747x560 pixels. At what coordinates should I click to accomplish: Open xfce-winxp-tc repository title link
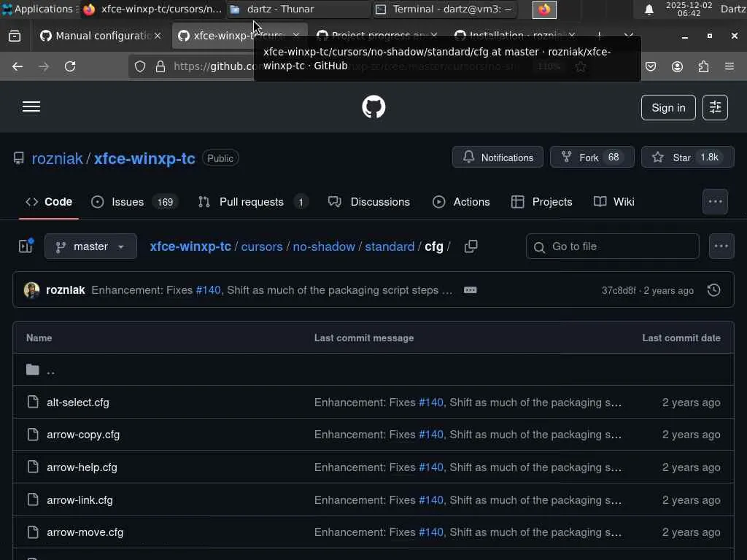coord(144,158)
